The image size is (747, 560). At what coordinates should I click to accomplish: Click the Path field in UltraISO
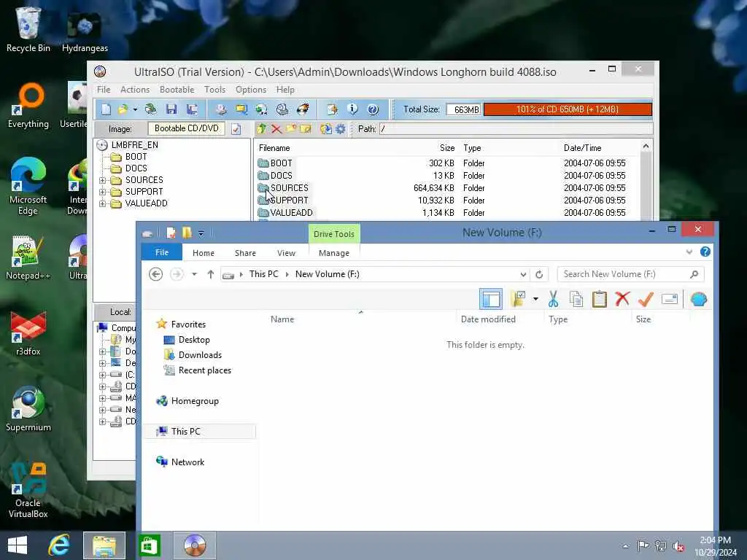(516, 128)
